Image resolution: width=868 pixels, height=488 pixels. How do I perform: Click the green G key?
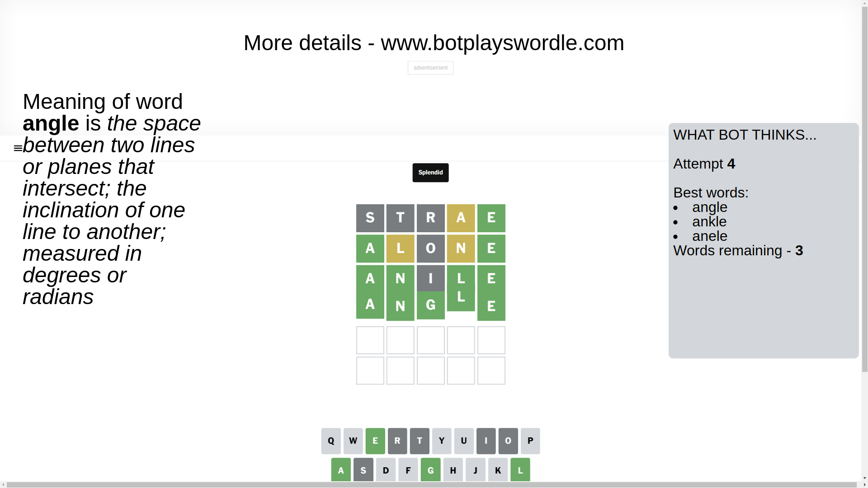point(430,470)
